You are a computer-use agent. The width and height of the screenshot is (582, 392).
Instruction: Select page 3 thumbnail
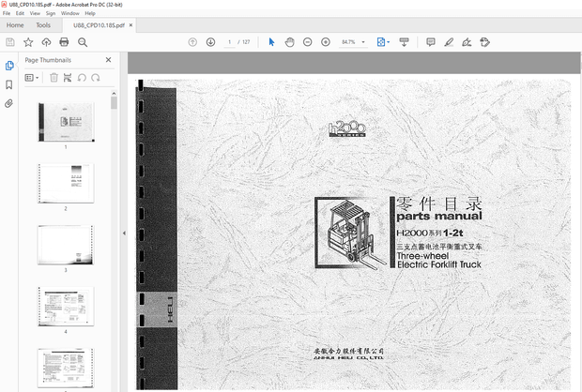point(66,245)
